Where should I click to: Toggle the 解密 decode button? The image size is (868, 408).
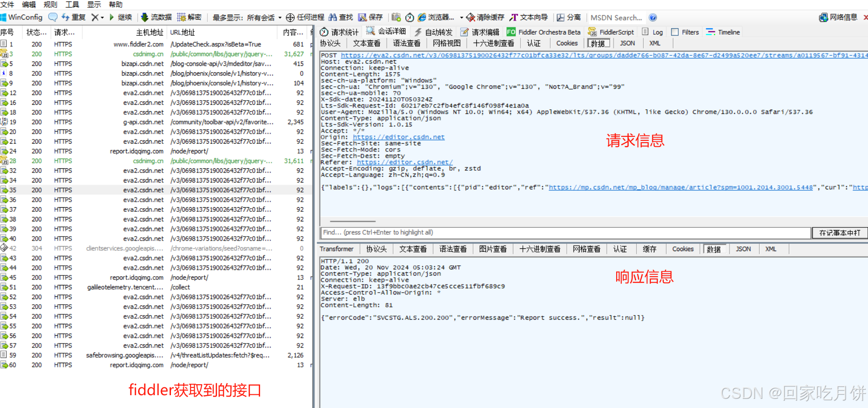point(189,17)
